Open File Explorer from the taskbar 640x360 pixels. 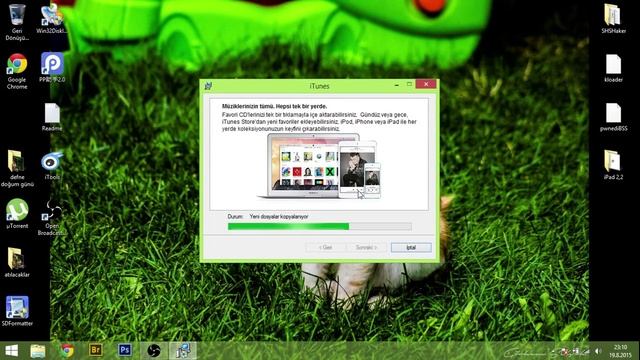click(38, 350)
